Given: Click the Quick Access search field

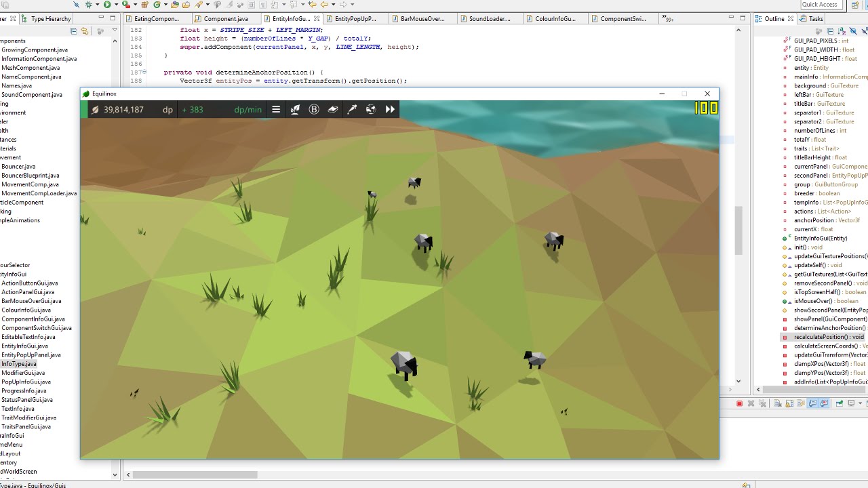Looking at the screenshot, I should 820,5.
